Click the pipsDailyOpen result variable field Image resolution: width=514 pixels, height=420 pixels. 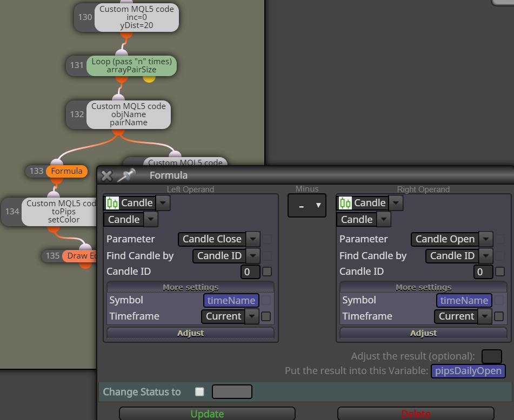(468, 370)
